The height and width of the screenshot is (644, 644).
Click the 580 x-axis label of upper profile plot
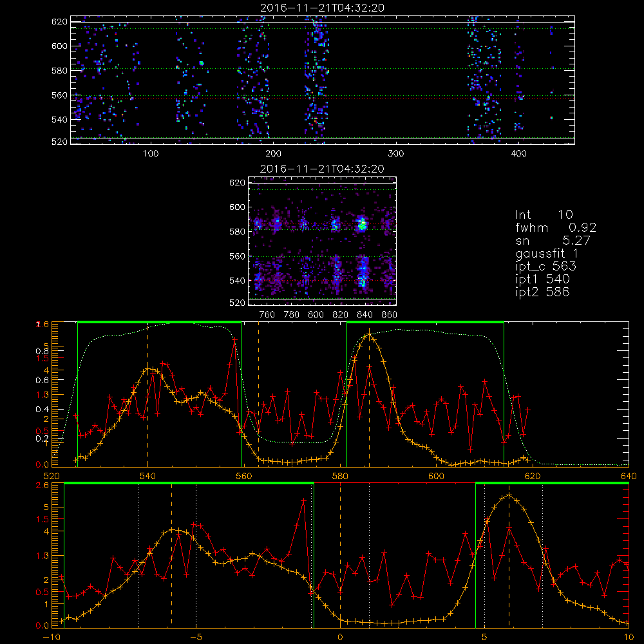tap(340, 476)
